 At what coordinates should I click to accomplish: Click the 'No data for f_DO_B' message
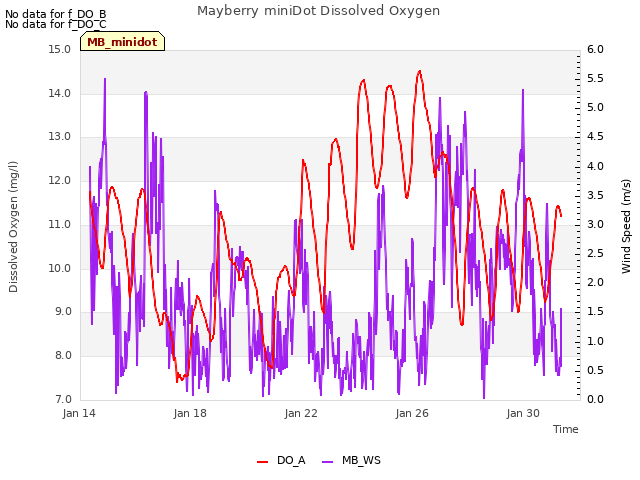[56, 14]
